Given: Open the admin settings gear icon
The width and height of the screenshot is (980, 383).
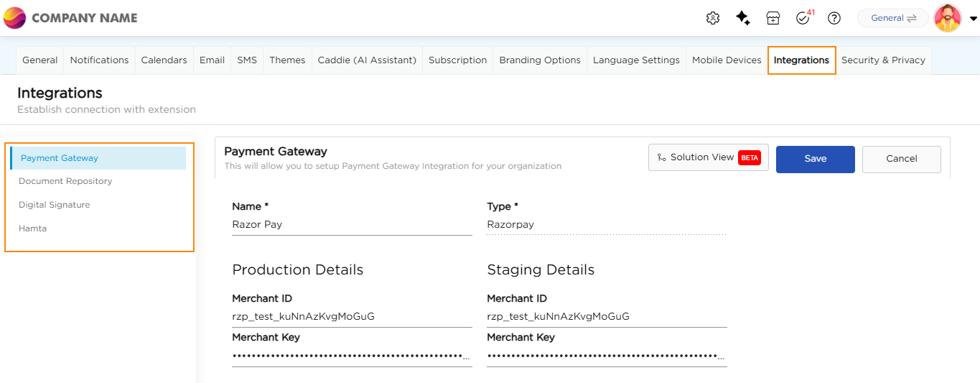Looking at the screenshot, I should pos(712,19).
